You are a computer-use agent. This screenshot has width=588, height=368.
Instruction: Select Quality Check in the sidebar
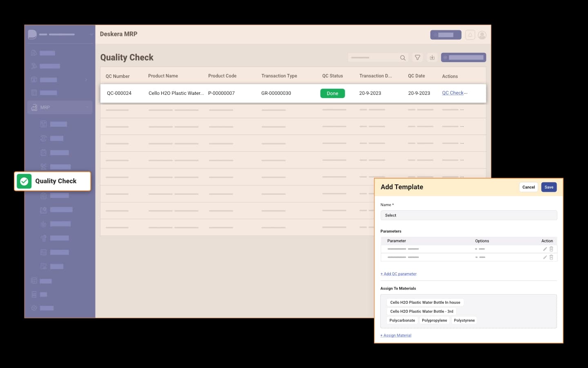(x=56, y=181)
